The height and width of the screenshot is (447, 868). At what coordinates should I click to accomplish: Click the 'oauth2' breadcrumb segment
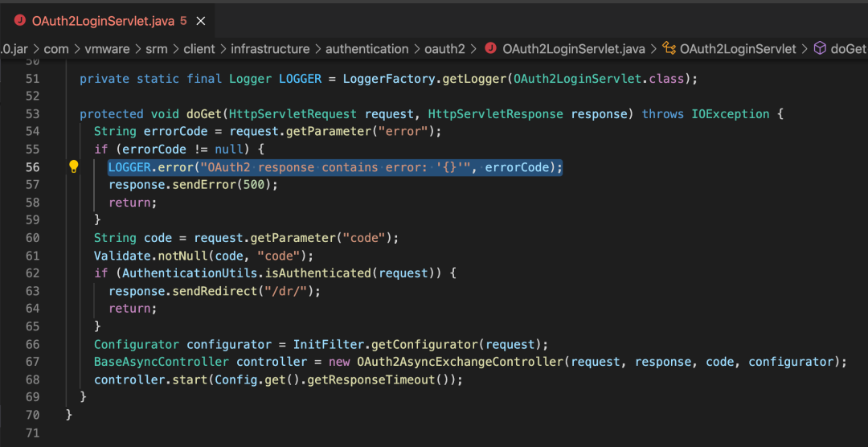point(444,49)
